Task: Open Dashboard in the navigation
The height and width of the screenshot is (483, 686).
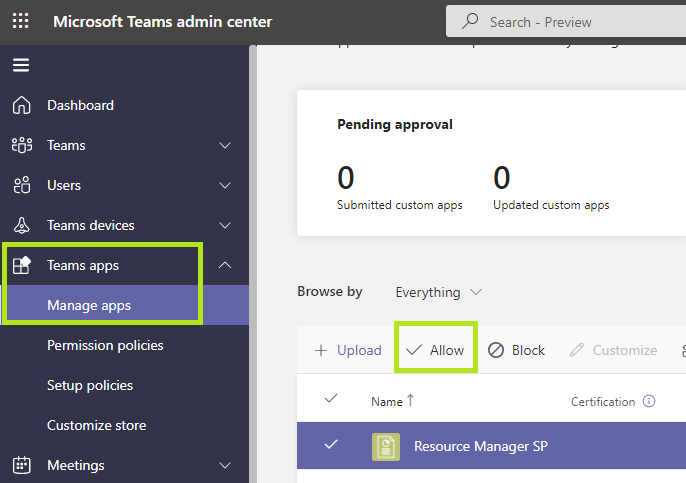Action: (80, 105)
